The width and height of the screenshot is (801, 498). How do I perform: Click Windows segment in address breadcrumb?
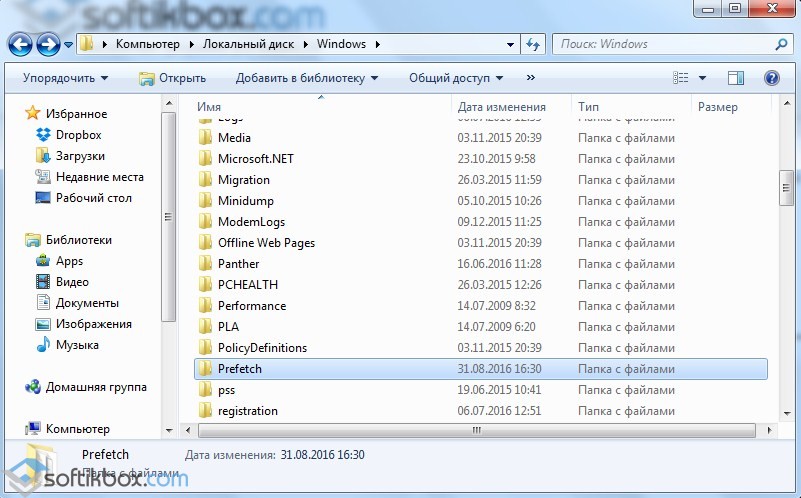[x=341, y=44]
